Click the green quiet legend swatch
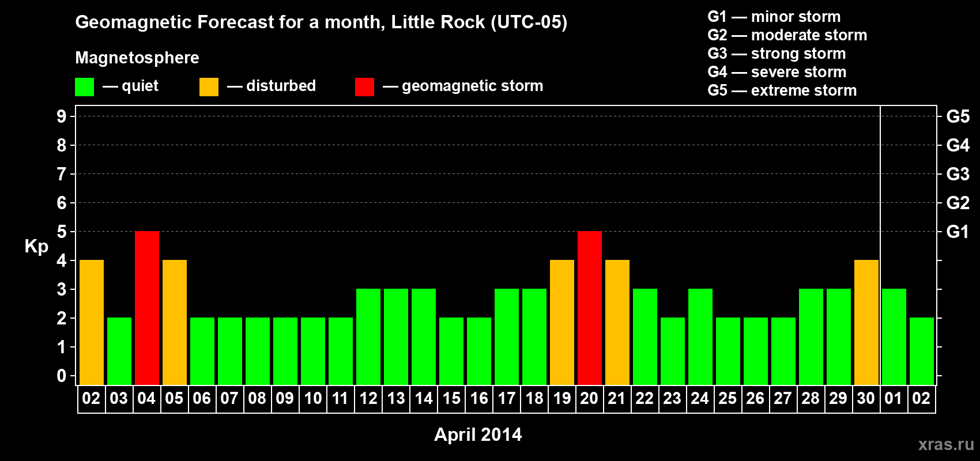 85,87
